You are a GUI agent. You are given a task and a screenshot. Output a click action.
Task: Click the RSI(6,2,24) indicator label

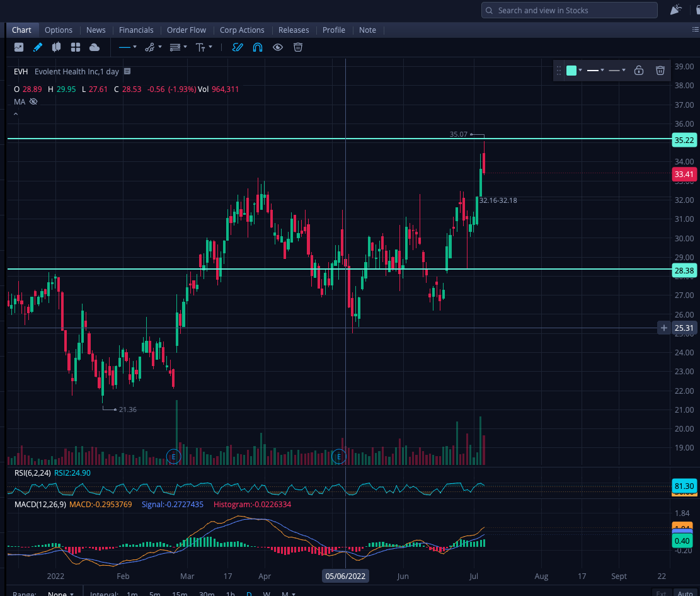[33, 473]
